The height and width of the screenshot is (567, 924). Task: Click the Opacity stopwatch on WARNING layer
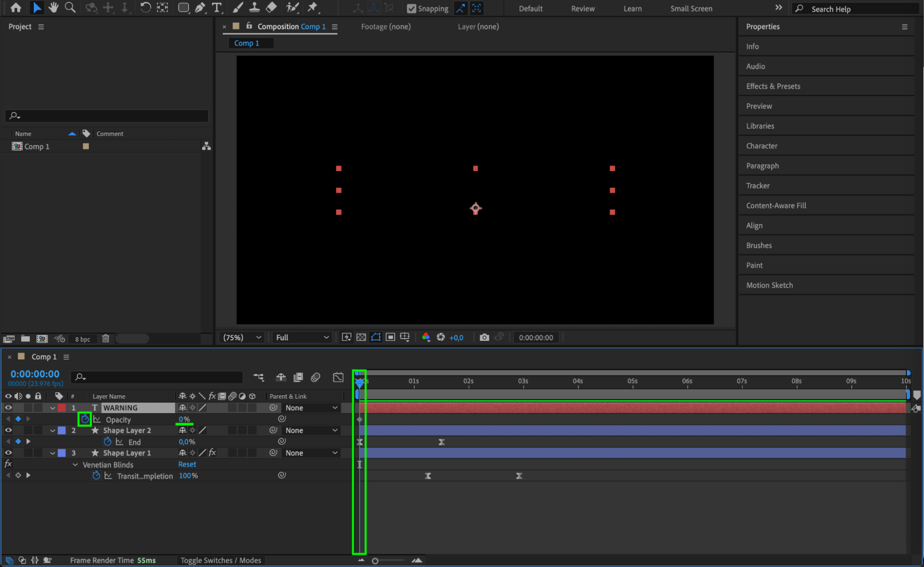click(x=85, y=419)
